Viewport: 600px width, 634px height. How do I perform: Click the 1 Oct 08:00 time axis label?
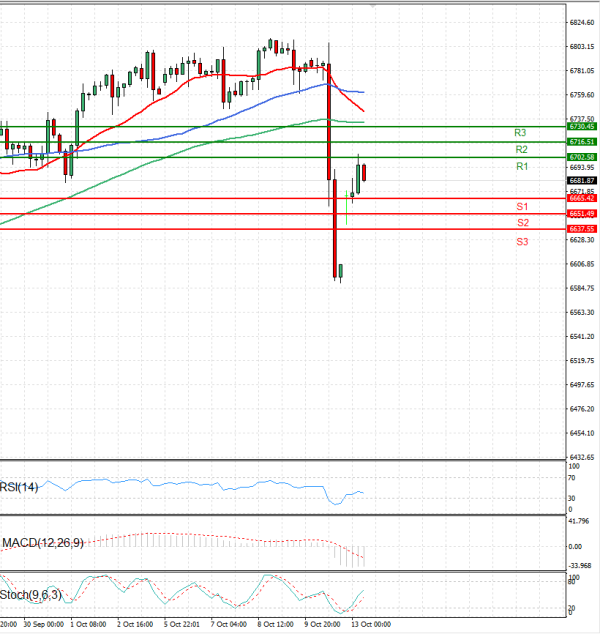pyautogui.click(x=90, y=624)
